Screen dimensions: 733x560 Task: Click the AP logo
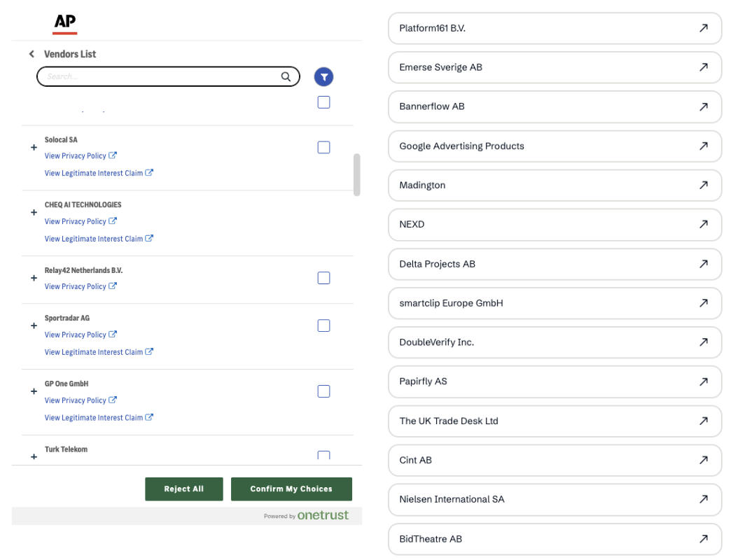coord(64,24)
